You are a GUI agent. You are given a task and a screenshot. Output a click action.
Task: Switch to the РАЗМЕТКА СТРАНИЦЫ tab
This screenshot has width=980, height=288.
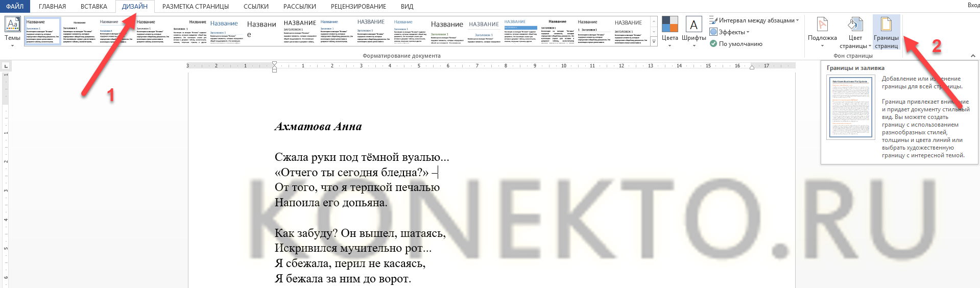click(195, 6)
